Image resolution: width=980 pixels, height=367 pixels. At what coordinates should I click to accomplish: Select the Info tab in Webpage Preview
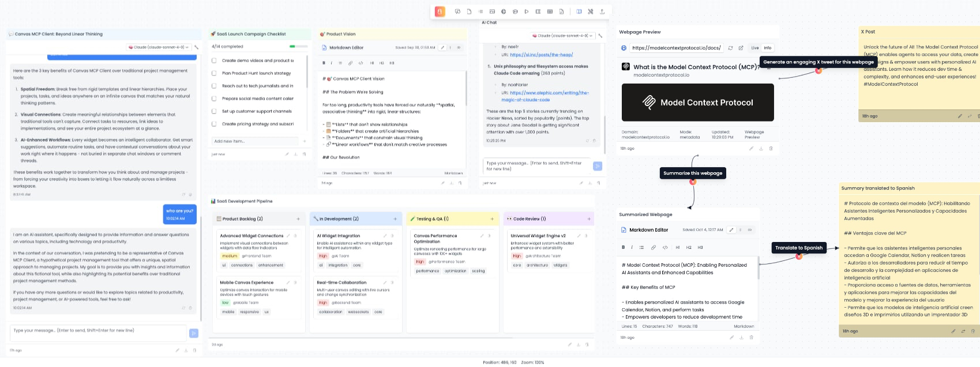(767, 48)
